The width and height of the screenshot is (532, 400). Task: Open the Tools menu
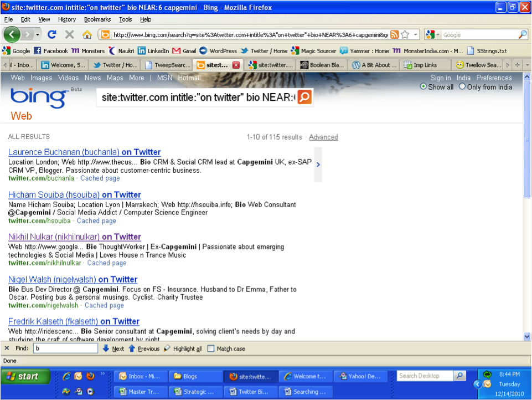point(126,19)
